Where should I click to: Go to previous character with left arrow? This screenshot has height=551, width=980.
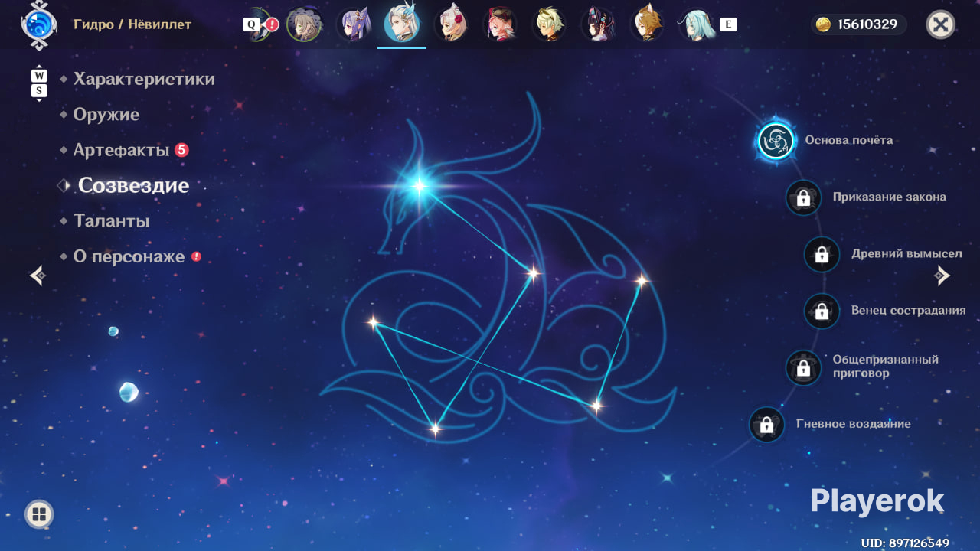(38, 275)
